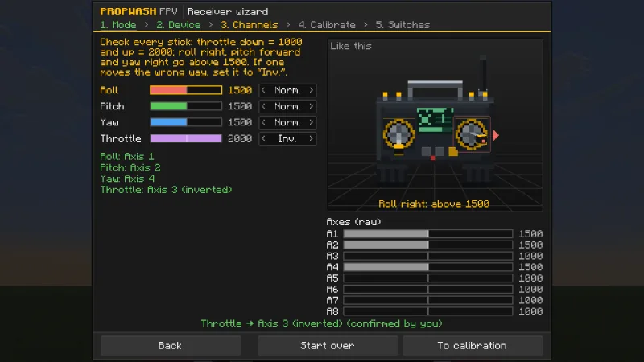Click the A3 raw value 1000

click(530, 256)
